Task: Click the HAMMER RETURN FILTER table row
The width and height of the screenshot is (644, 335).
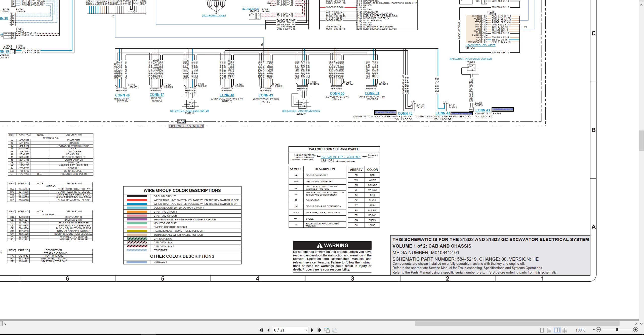Action: [x=50, y=165]
